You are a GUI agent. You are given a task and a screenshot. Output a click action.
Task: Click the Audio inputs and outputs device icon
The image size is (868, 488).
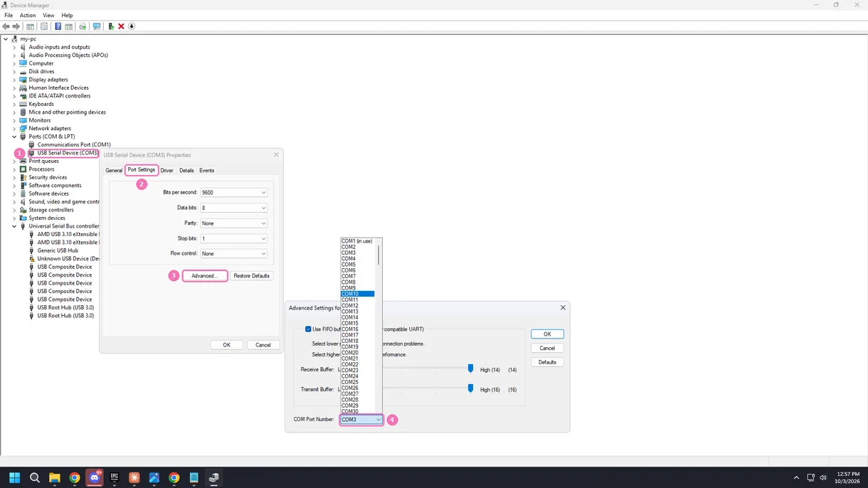click(x=23, y=47)
